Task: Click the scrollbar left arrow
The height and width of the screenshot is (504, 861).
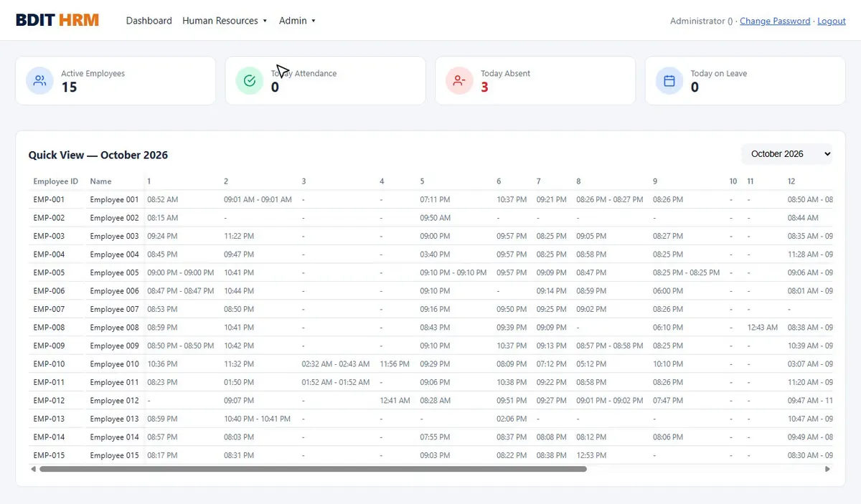Action: click(x=33, y=469)
